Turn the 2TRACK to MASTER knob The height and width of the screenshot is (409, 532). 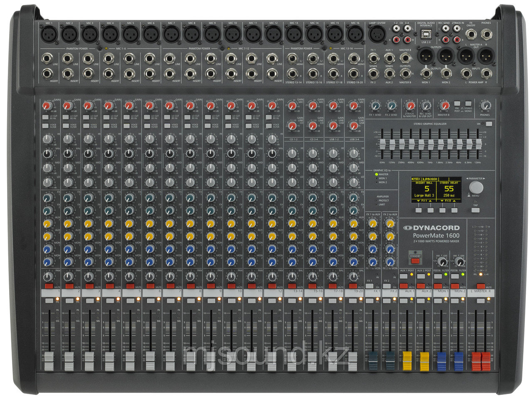pyautogui.click(x=410, y=106)
